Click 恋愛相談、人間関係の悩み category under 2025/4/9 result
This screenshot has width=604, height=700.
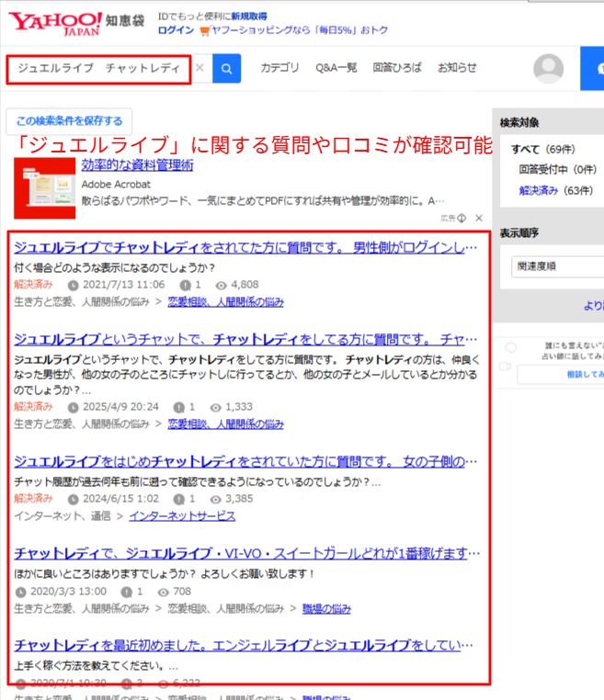click(225, 424)
